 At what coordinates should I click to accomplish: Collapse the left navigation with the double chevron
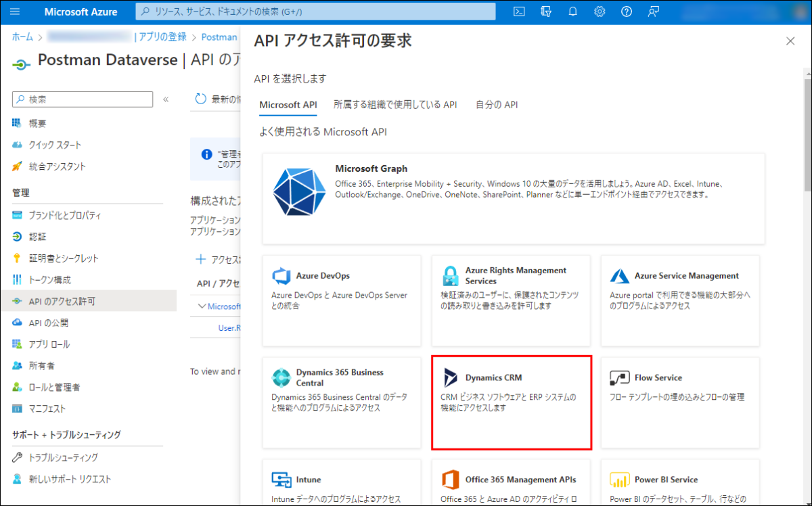coord(166,99)
